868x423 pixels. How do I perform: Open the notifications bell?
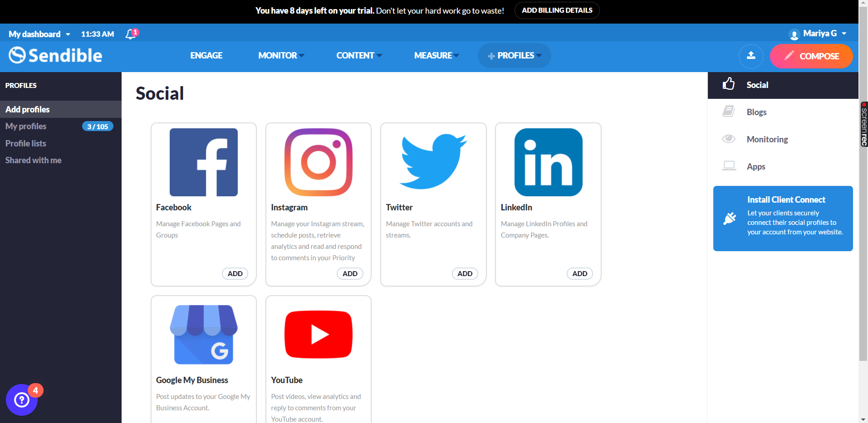point(131,34)
